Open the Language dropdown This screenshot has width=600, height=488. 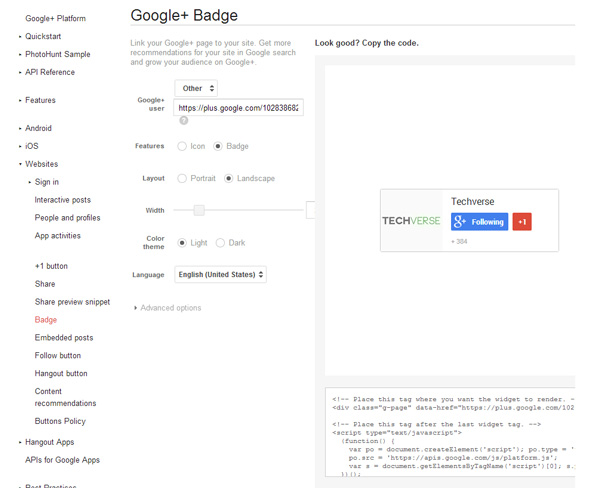[x=220, y=274]
